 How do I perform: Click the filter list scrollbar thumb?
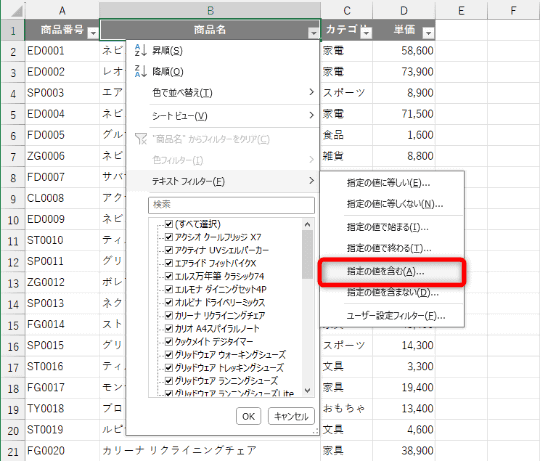[308, 254]
